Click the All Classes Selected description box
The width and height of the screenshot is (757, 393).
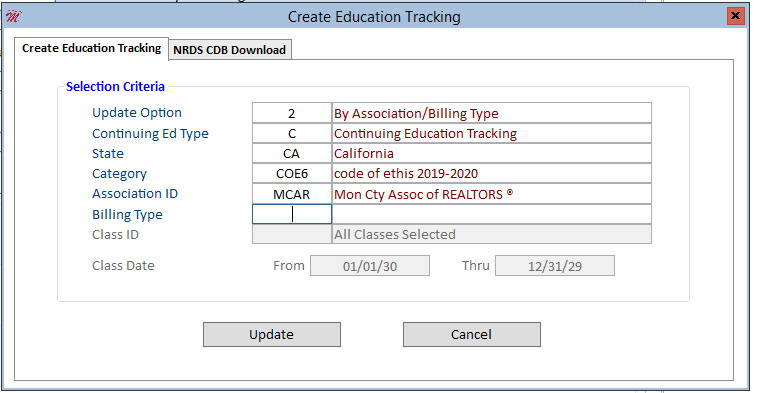(x=491, y=234)
